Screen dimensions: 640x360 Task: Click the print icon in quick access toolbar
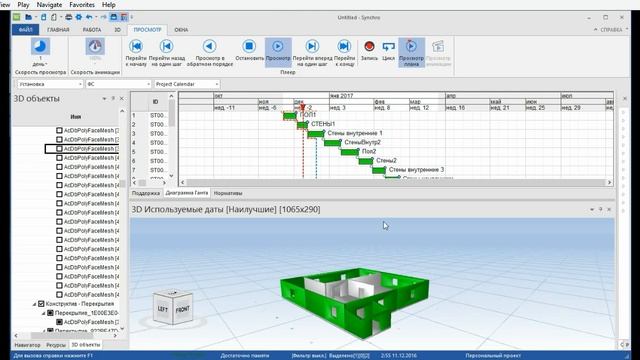(69, 17)
